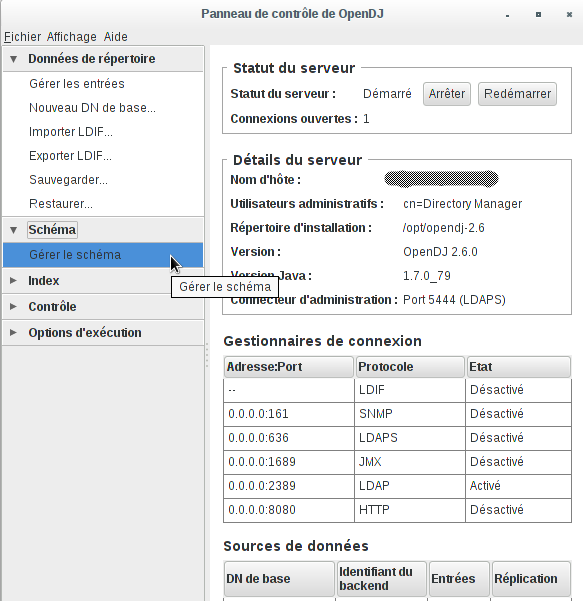Click Identifiant du backend column header
This screenshot has width=583, height=601.
(382, 579)
